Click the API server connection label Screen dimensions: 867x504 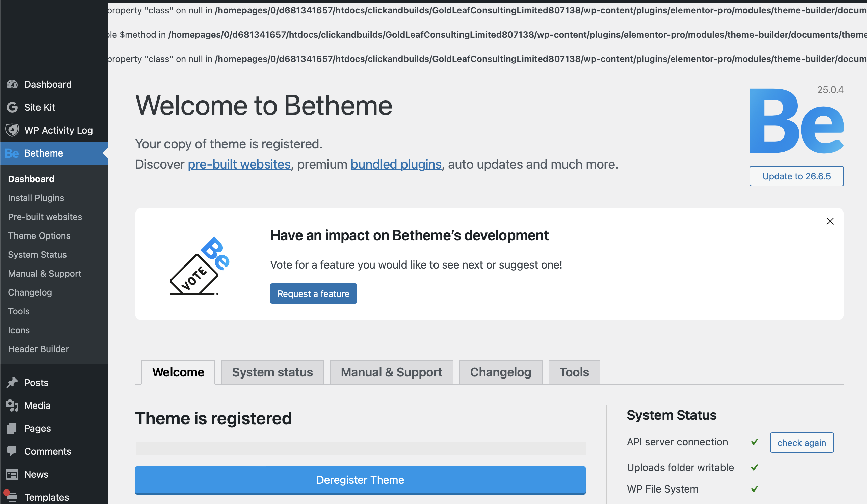678,442
